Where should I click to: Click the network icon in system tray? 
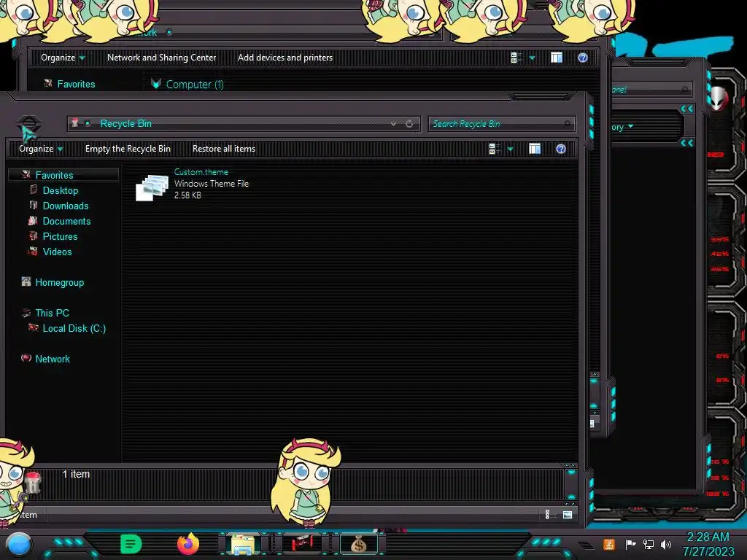pos(649,544)
